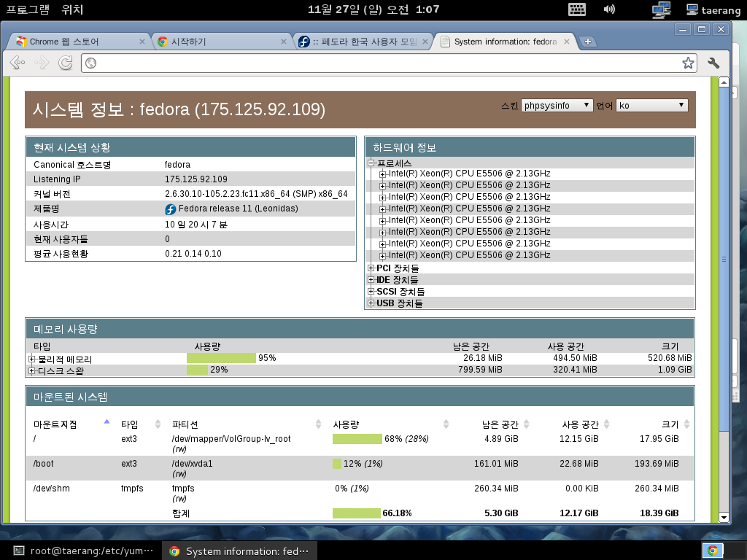Viewport: 747px width, 560px height.
Task: Select the kernel version 2.6.30.10 text
Action: point(256,194)
